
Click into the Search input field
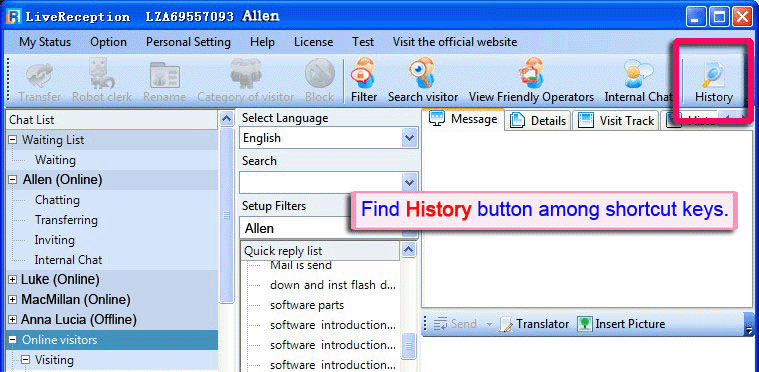coord(321,183)
